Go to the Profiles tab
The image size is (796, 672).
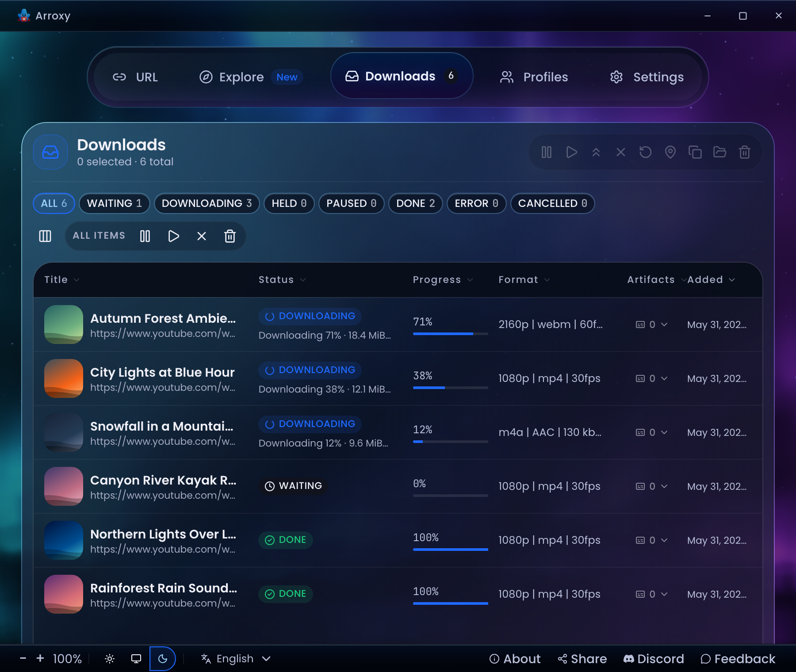tap(534, 77)
